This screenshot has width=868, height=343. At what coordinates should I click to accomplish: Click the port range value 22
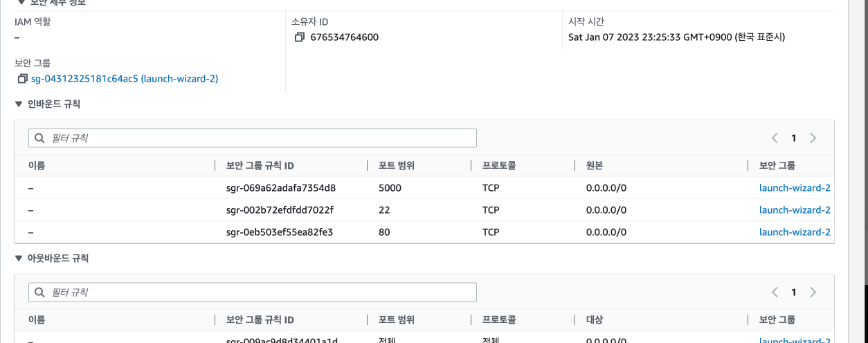point(384,210)
